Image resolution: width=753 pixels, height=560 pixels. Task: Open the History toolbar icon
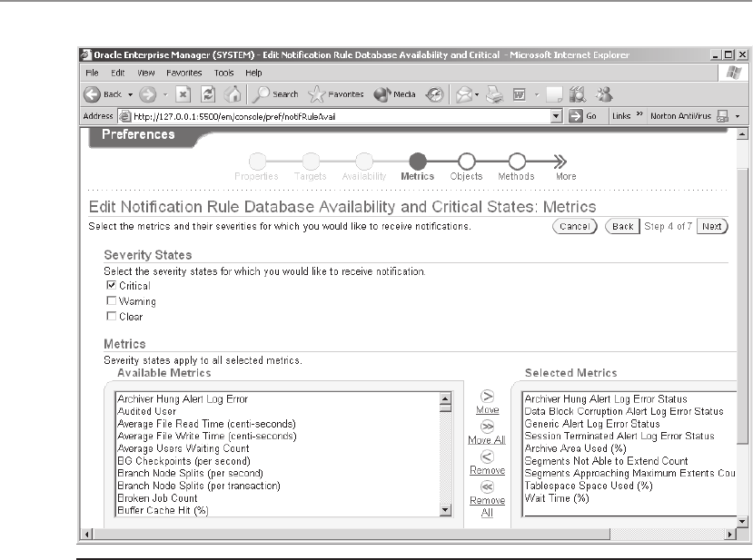coord(434,94)
